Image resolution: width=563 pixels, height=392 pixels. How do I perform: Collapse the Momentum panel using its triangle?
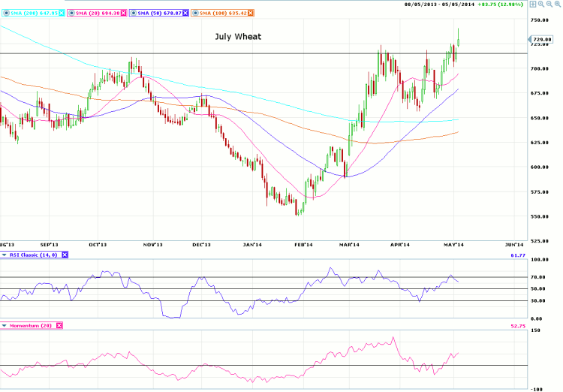click(x=4, y=325)
